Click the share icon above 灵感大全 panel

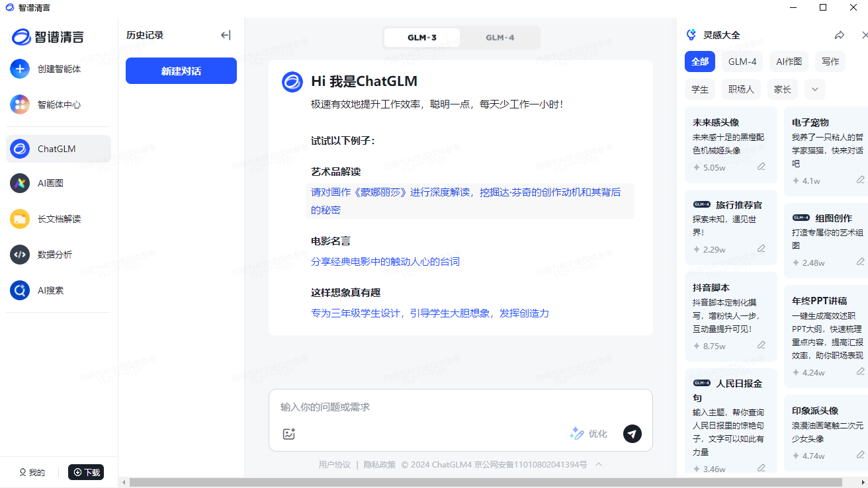(840, 34)
